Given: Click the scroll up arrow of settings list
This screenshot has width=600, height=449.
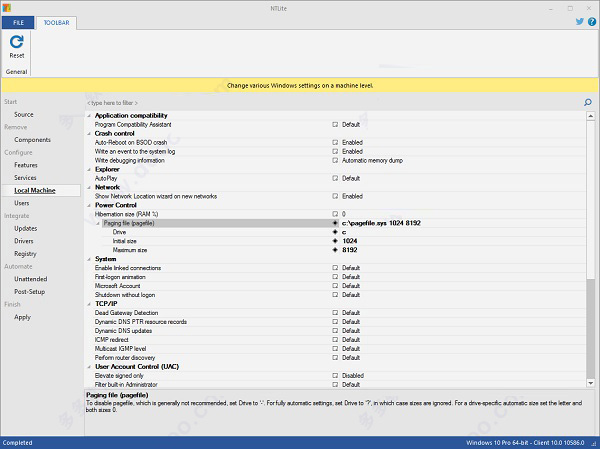Looking at the screenshot, I should point(590,116).
